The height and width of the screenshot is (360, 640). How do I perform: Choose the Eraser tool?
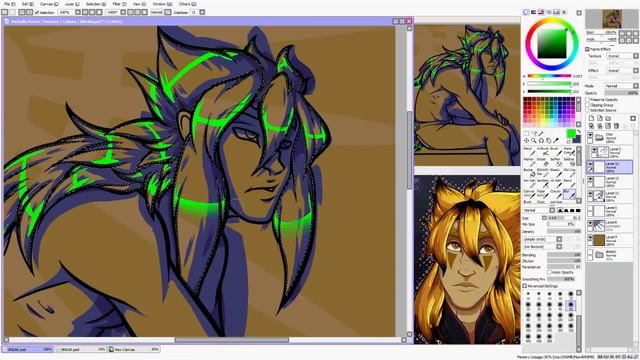(542, 162)
